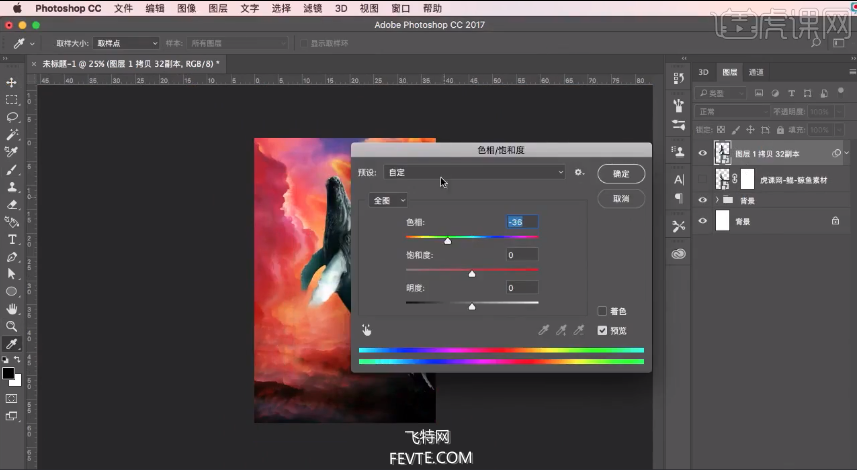Click 确定 to confirm Hue/Saturation
The height and width of the screenshot is (470, 857).
click(621, 174)
